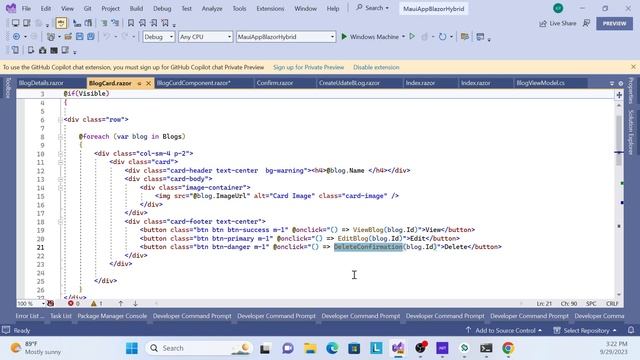Click the warning count indicator
Image resolution: width=640 pixels, height=360 pixels.
pos(97,303)
